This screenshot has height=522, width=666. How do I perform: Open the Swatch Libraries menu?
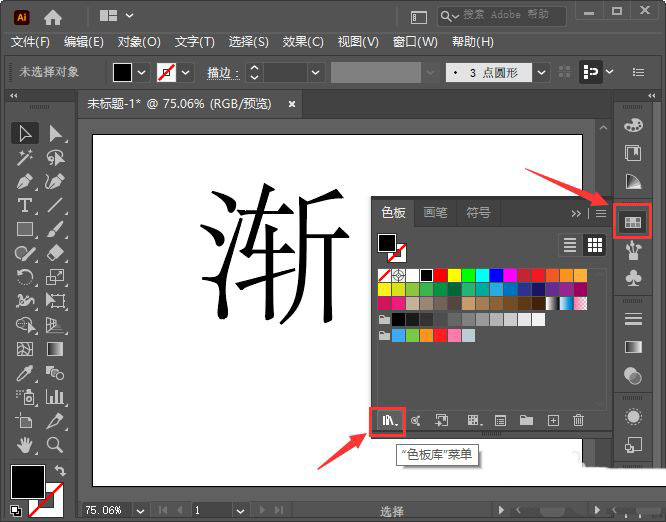pyautogui.click(x=387, y=421)
